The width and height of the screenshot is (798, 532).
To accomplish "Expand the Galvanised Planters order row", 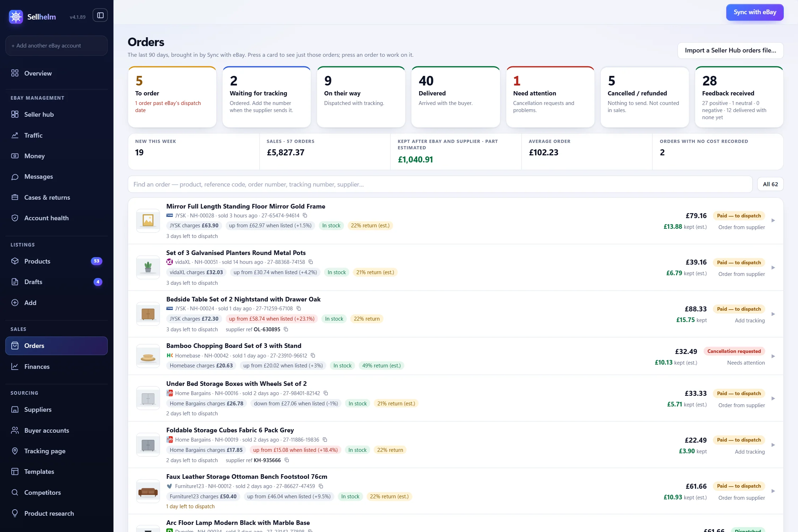I will click(x=773, y=267).
